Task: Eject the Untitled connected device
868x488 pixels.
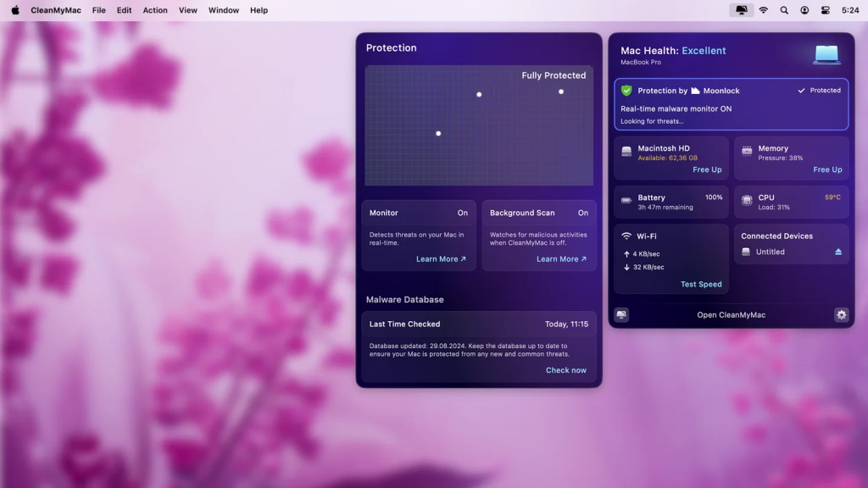Action: pos(838,252)
